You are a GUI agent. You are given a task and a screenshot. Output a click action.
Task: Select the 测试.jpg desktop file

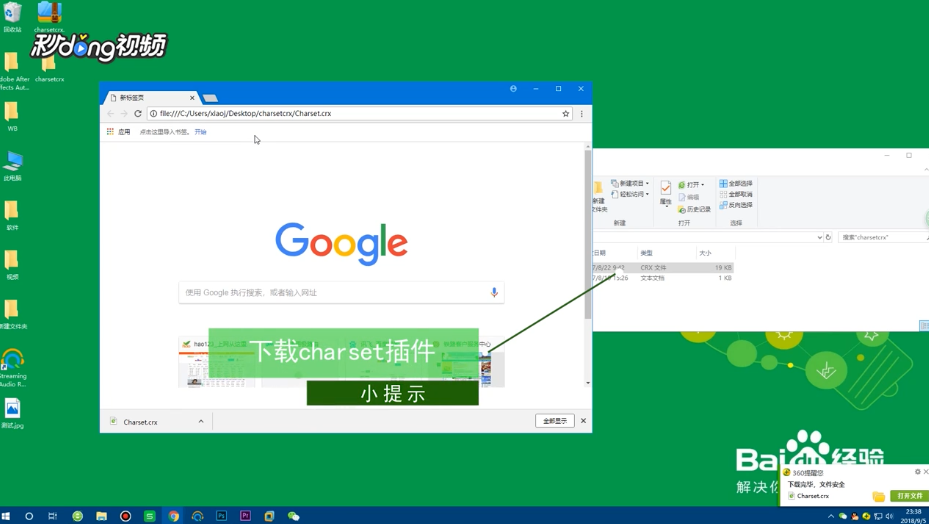[x=12, y=413]
